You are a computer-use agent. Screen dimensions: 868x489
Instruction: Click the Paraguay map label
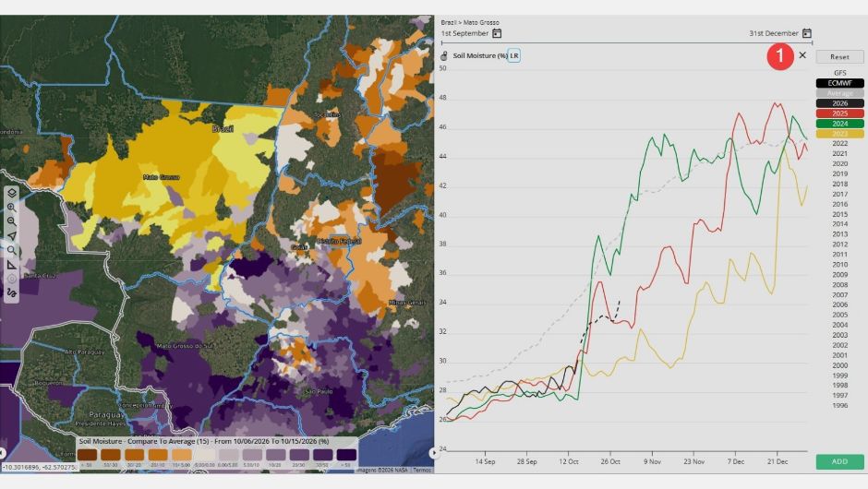tap(107, 414)
